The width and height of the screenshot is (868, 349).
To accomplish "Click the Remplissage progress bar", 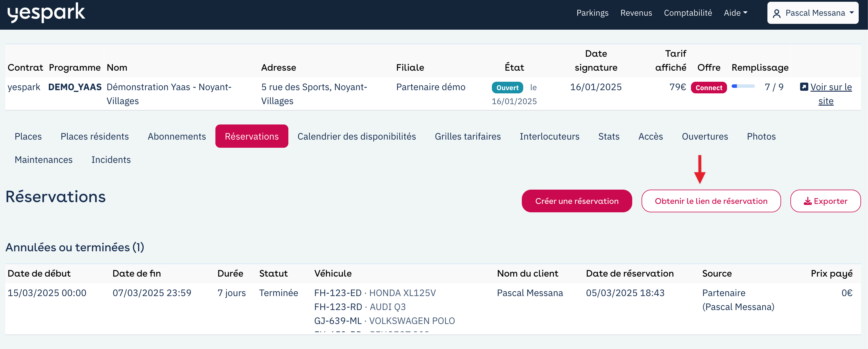I will (x=743, y=86).
